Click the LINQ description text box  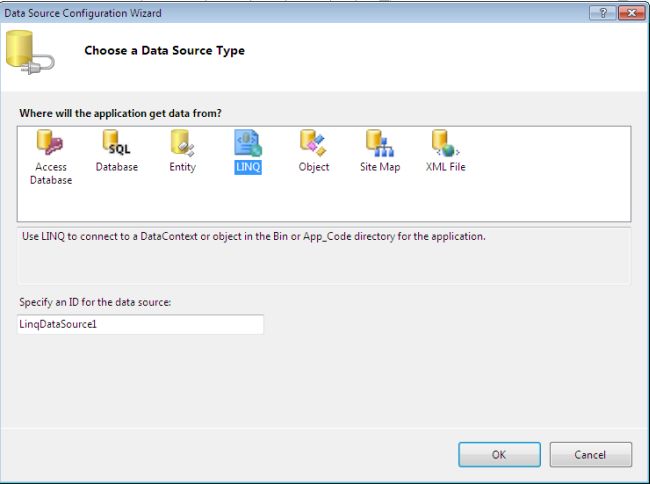324,255
